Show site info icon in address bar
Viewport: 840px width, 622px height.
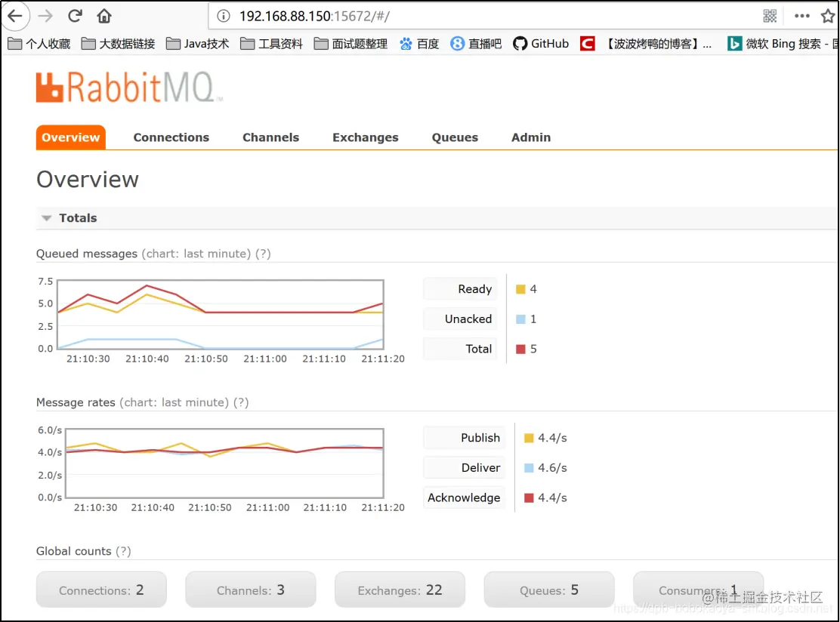(x=224, y=16)
